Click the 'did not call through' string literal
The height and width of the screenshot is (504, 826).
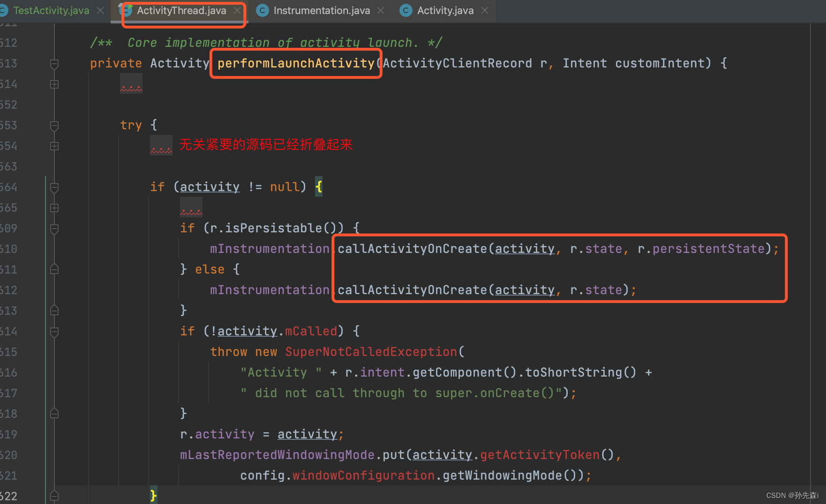pos(401,393)
